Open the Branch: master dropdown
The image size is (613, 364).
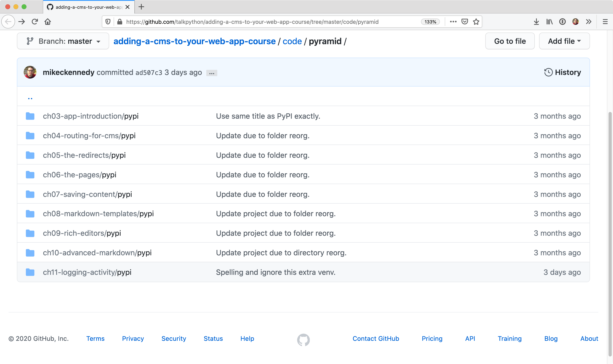63,41
